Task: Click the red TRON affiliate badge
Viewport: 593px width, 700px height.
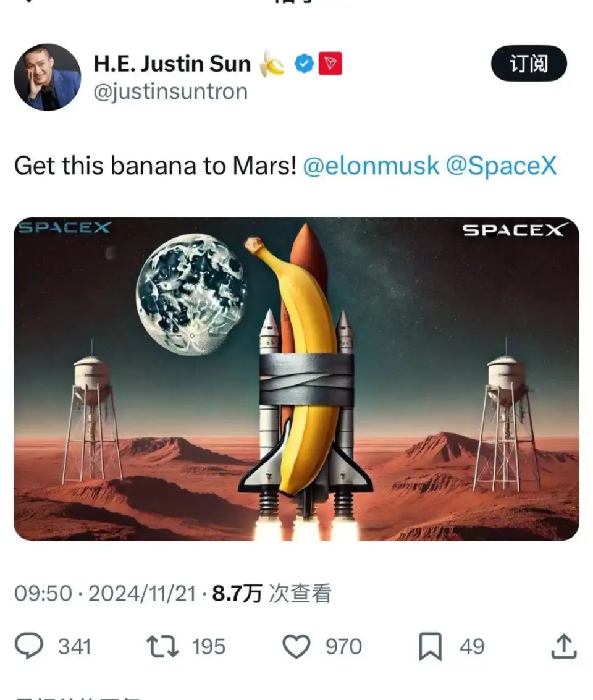Action: pyautogui.click(x=330, y=64)
